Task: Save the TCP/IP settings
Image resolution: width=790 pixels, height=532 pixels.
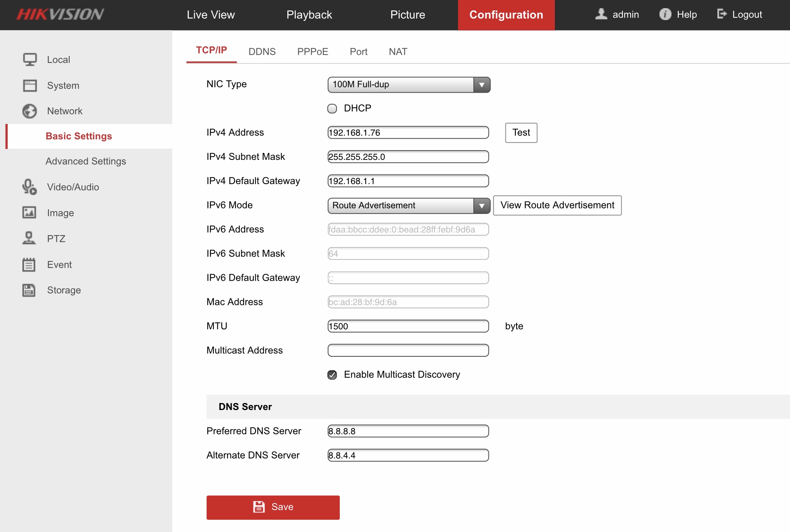Action: coord(273,507)
